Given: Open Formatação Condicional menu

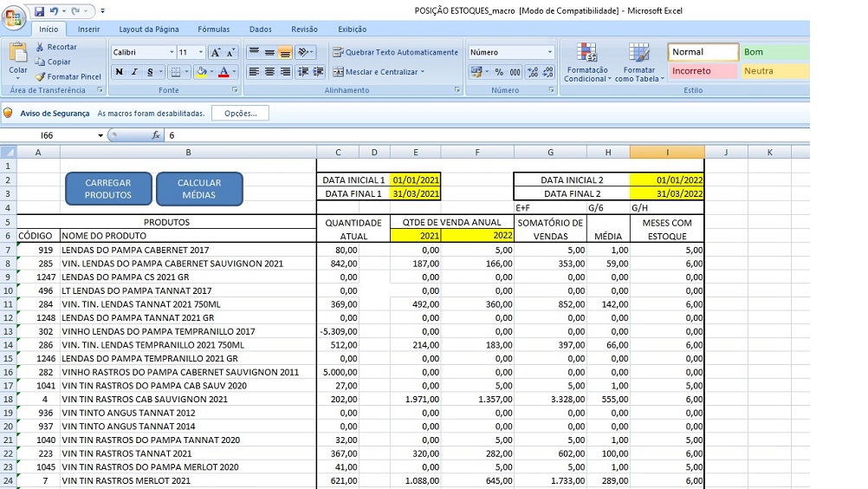Looking at the screenshot, I should coord(586,63).
